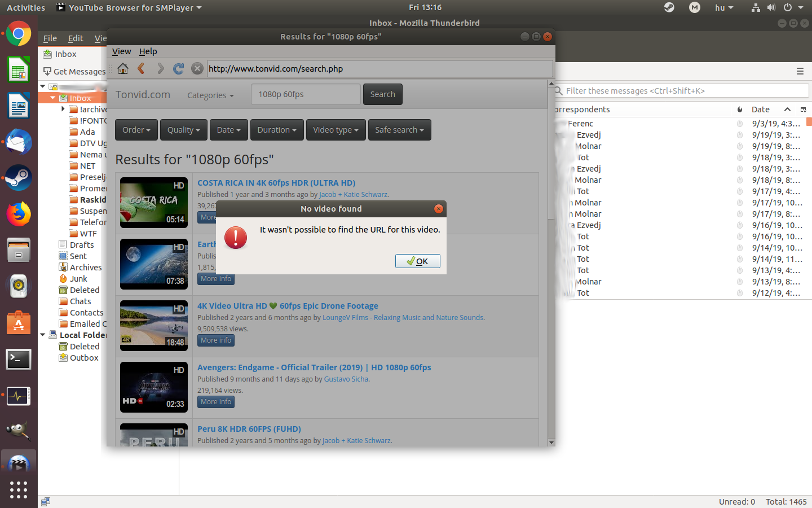Open Firefox from the dock
812x508 pixels.
[x=19, y=214]
